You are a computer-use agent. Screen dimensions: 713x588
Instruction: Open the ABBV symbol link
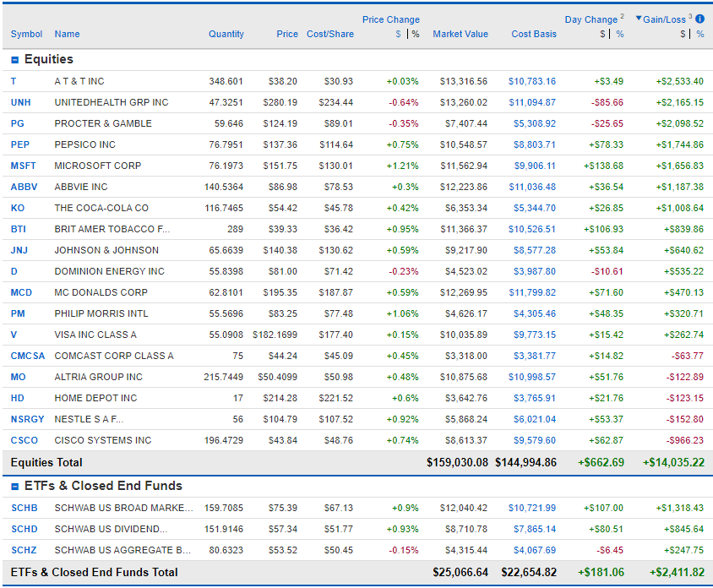(24, 187)
